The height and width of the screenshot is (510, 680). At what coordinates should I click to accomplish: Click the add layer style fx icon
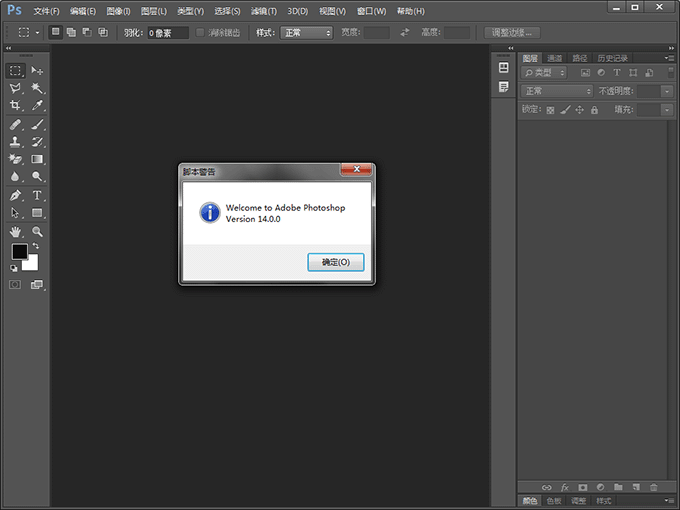[x=565, y=487]
